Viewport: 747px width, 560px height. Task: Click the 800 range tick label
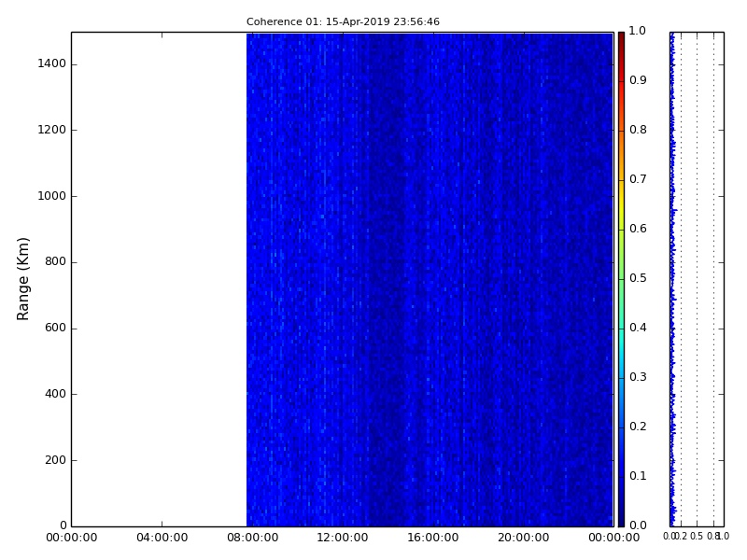(x=55, y=261)
